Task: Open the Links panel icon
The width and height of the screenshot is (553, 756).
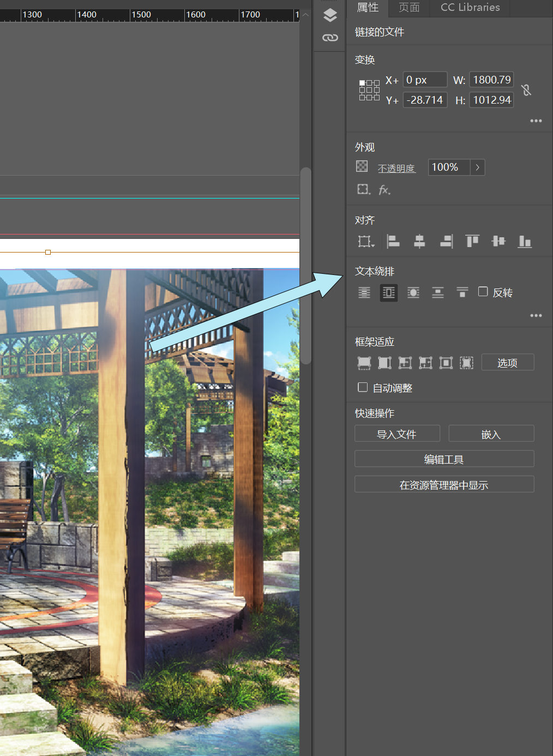Action: coord(330,38)
